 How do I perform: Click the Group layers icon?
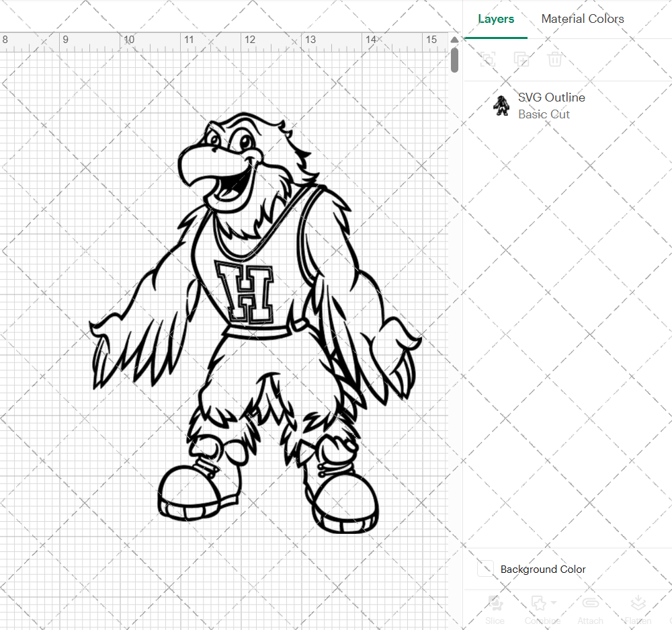pos(487,59)
